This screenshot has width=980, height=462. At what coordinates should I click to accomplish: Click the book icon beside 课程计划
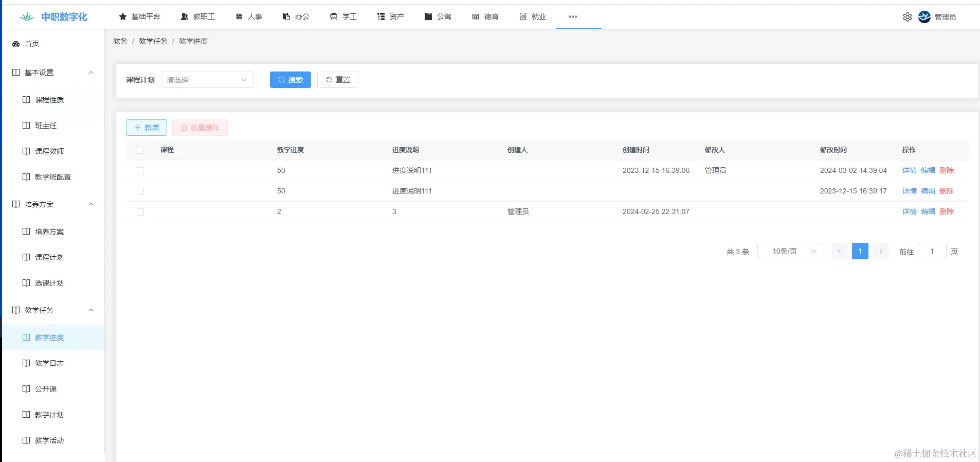[x=26, y=257]
